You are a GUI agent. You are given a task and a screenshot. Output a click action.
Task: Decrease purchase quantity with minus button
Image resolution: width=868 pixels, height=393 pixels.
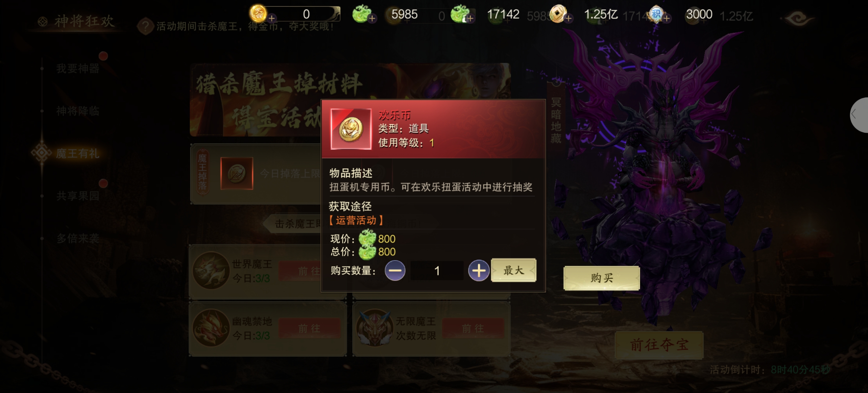395,271
